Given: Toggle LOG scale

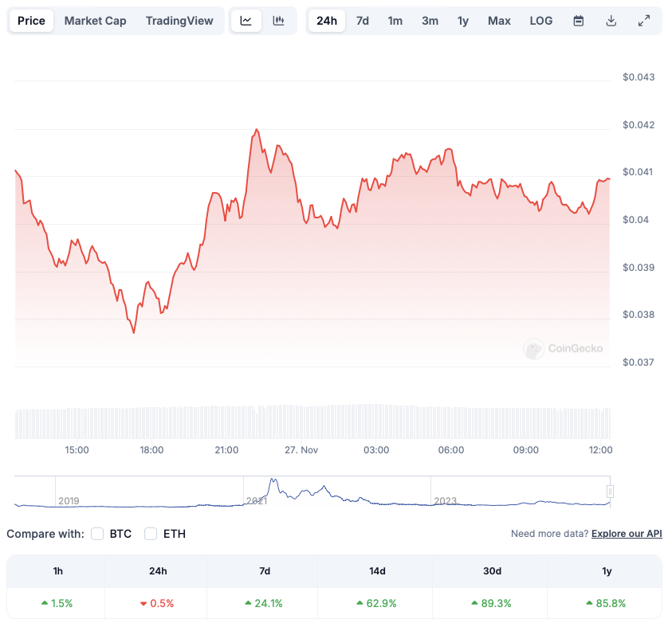Looking at the screenshot, I should coord(540,21).
